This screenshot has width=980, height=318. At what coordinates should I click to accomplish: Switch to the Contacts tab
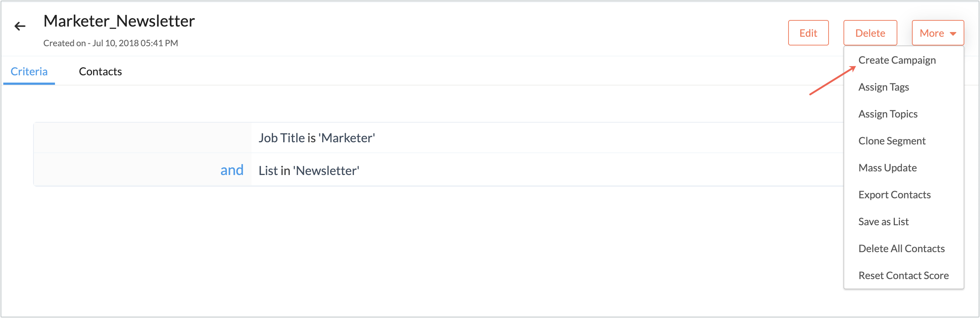tap(100, 72)
